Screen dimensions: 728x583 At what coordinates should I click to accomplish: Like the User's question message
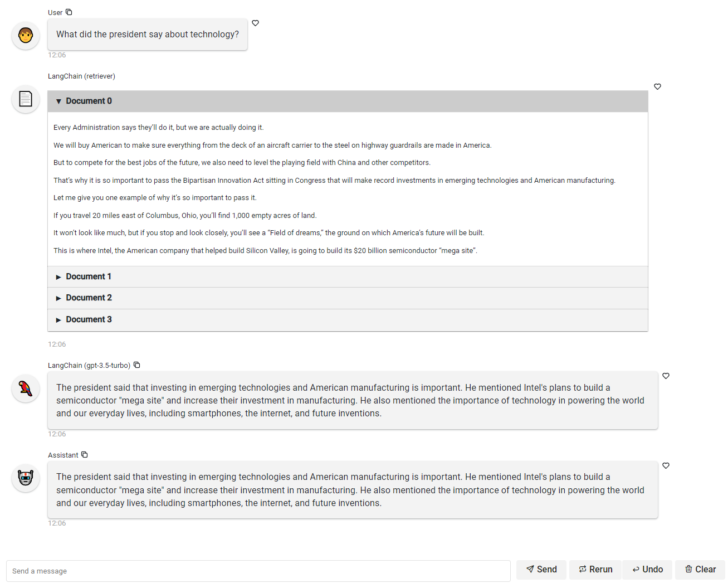point(256,23)
